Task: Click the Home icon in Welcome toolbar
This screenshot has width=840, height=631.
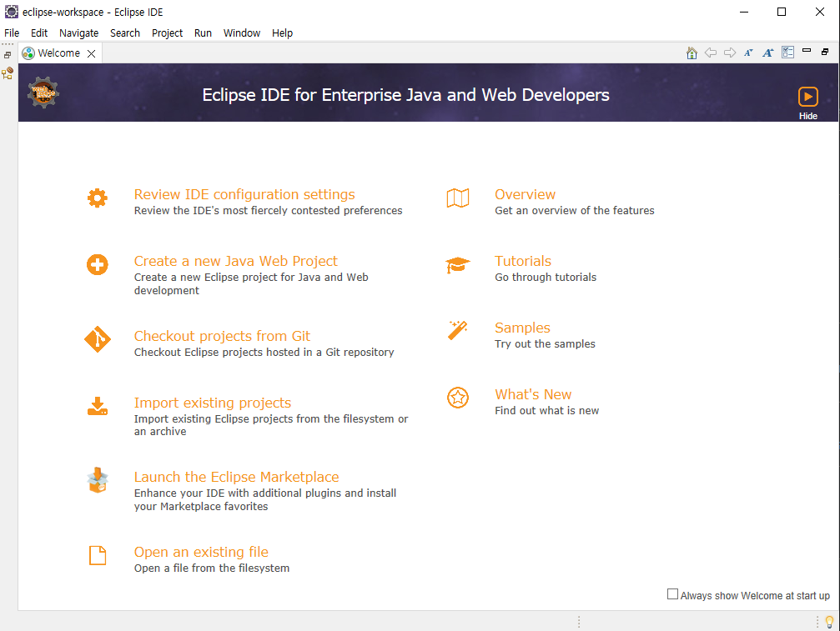Action: click(x=692, y=53)
